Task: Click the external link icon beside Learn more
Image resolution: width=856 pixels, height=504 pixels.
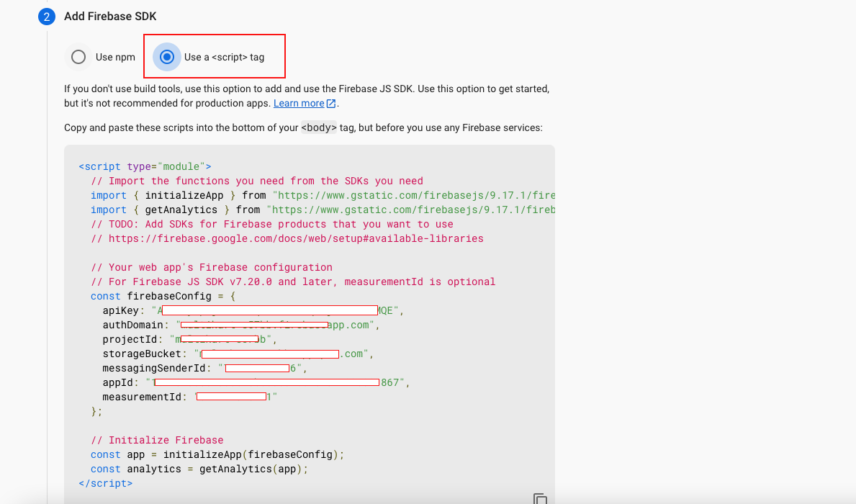Action: pos(331,104)
